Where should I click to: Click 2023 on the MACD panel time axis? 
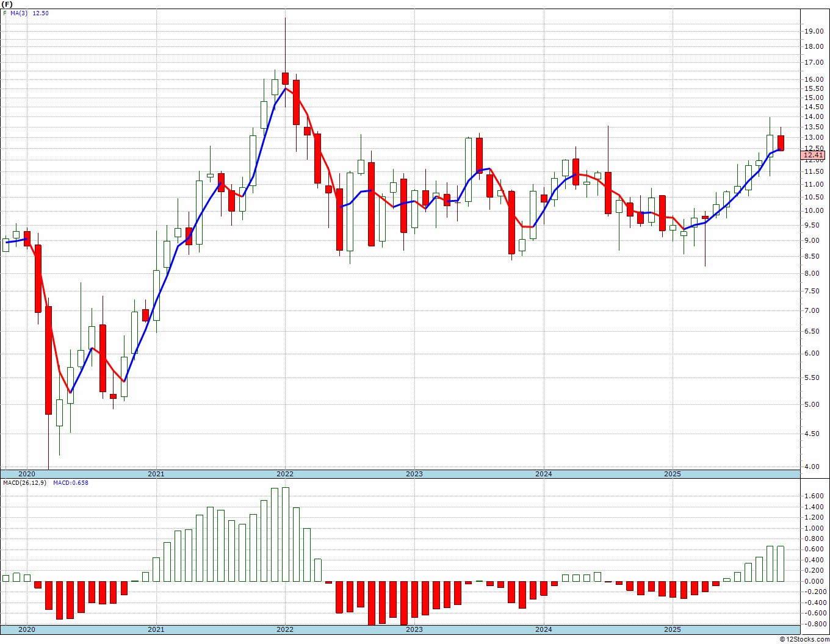pos(414,629)
